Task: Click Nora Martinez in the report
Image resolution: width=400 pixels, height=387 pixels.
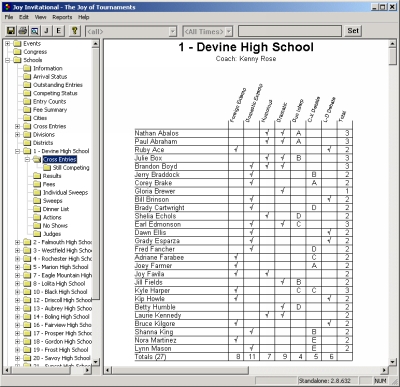Action: (155, 340)
